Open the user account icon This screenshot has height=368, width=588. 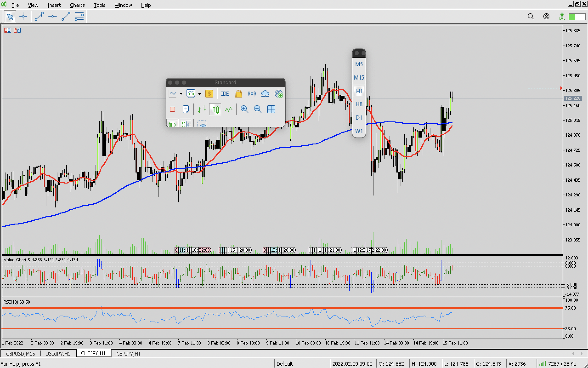[x=546, y=17]
